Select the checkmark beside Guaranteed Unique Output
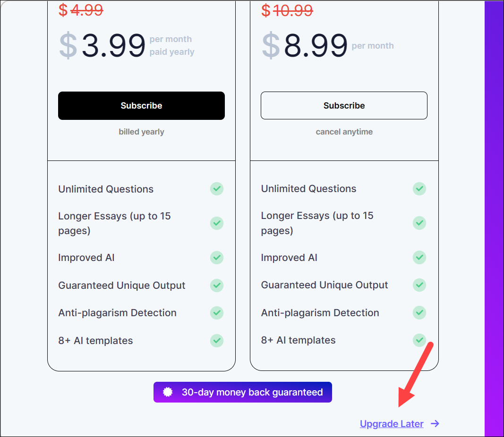Screen dimensions: 504x437 pyautogui.click(x=217, y=285)
